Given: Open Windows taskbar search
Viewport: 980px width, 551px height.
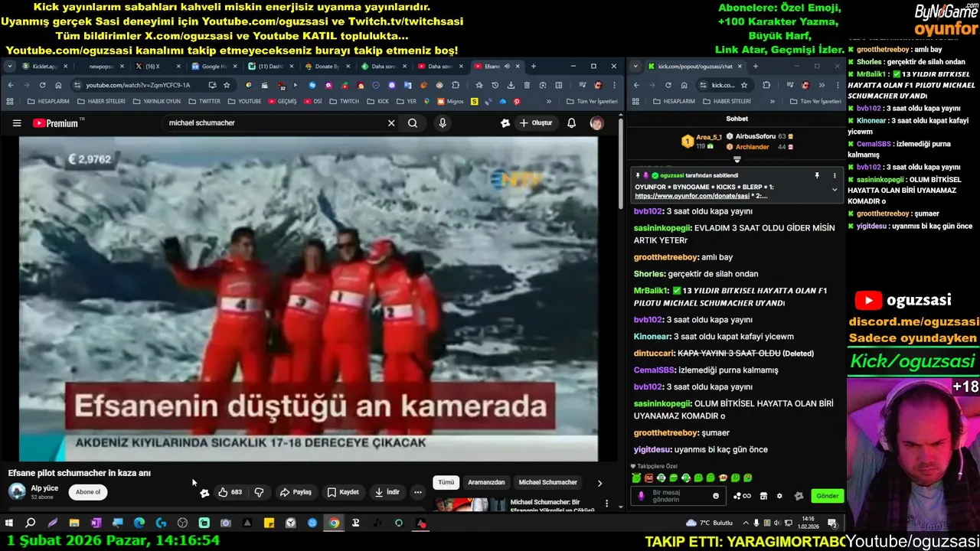Looking at the screenshot, I should pyautogui.click(x=31, y=523).
